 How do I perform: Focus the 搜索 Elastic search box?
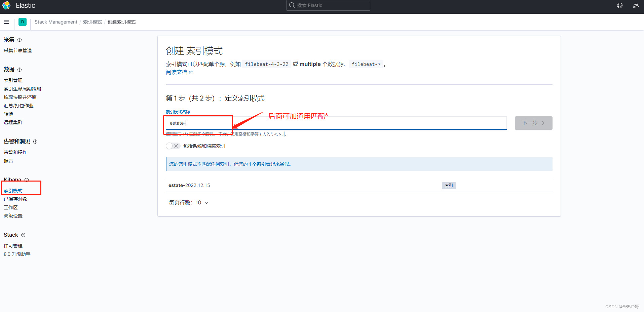coord(328,5)
